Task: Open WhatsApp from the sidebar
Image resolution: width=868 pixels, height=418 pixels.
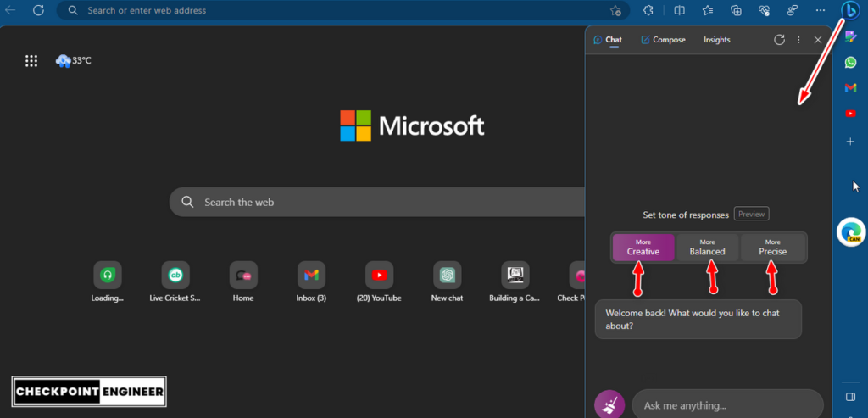Action: (851, 62)
